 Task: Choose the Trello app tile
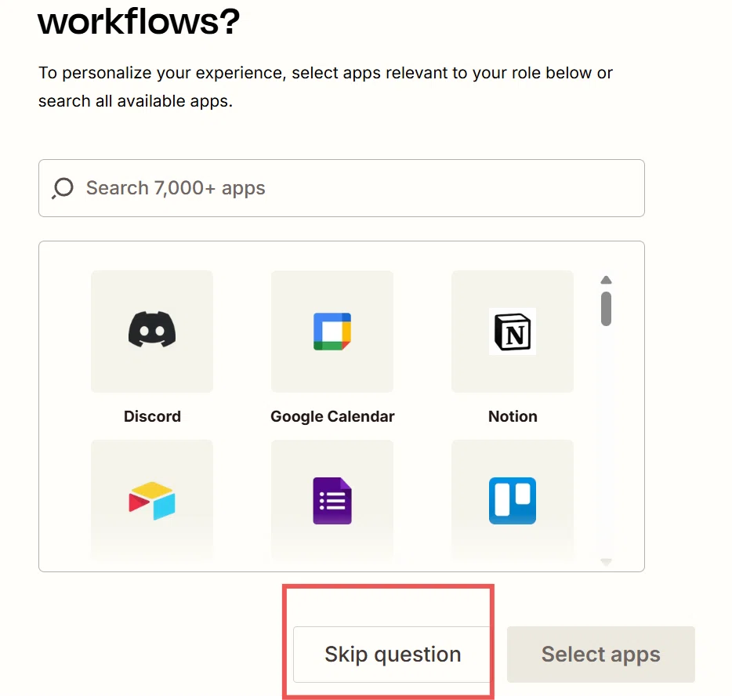pyautogui.click(x=512, y=499)
